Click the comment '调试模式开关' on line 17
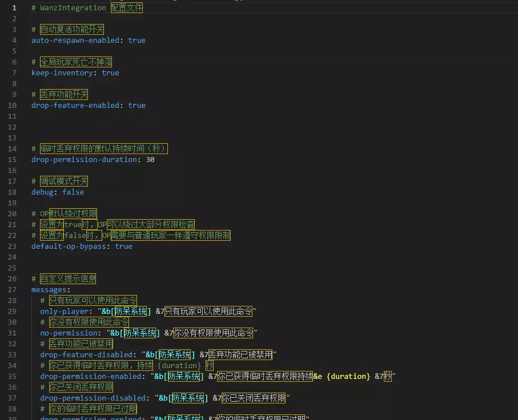The image size is (518, 420). [64, 181]
